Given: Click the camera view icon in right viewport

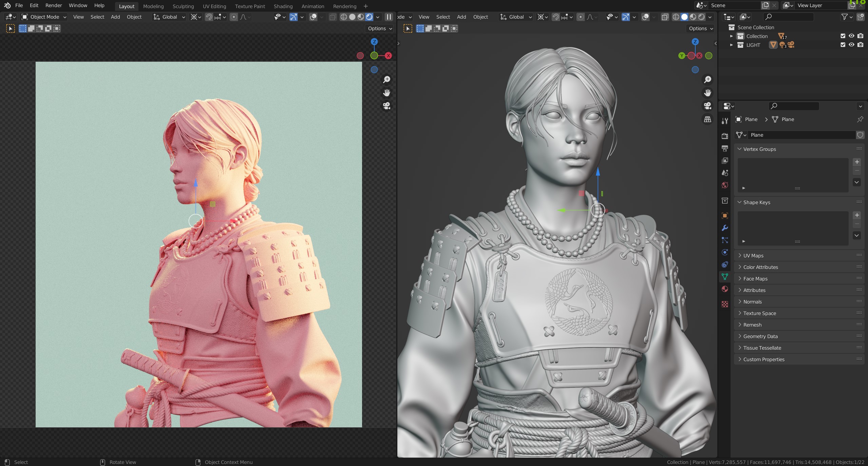Looking at the screenshot, I should coord(707,106).
